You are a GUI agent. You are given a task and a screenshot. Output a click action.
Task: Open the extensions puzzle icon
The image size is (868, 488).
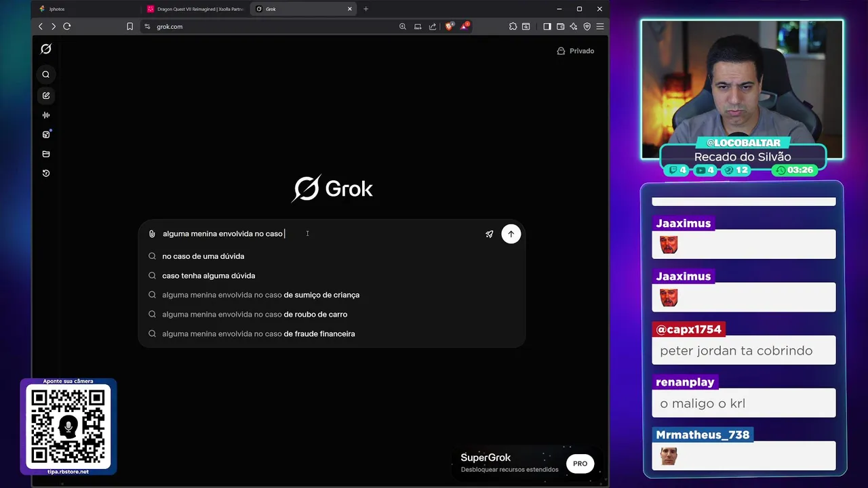coord(513,26)
